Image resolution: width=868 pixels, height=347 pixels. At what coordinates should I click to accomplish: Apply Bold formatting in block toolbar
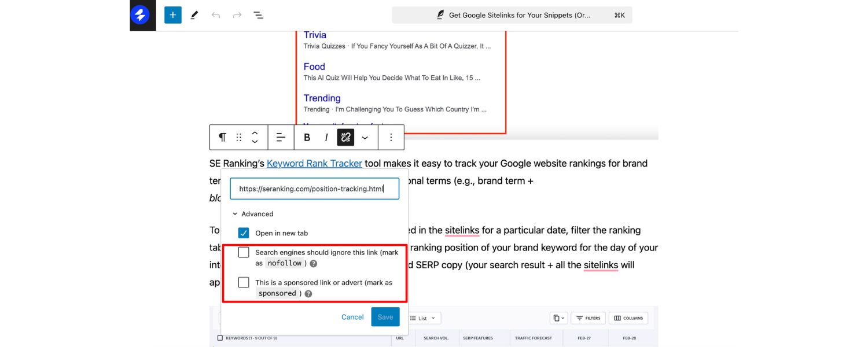[307, 137]
